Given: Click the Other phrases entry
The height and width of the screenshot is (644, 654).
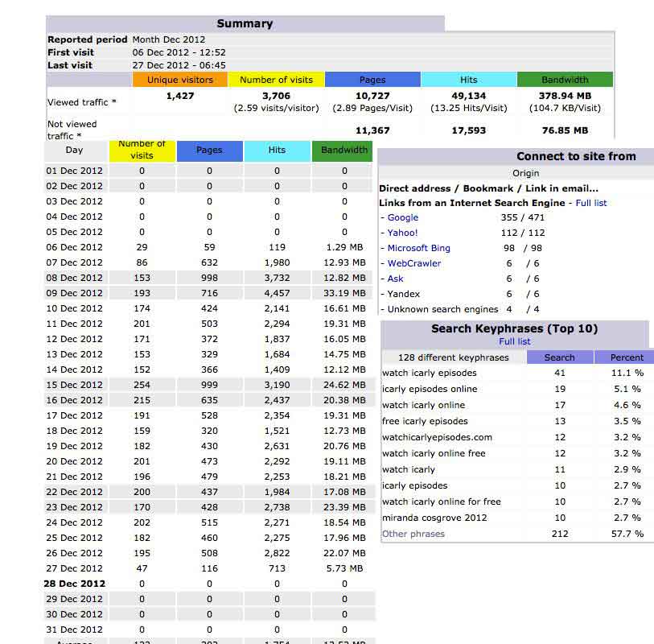Looking at the screenshot, I should (x=413, y=534).
